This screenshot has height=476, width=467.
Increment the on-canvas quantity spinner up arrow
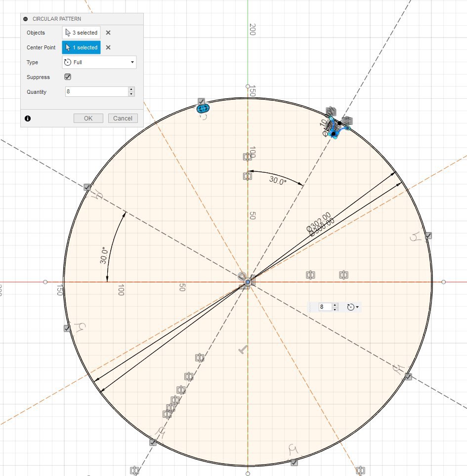click(335, 305)
